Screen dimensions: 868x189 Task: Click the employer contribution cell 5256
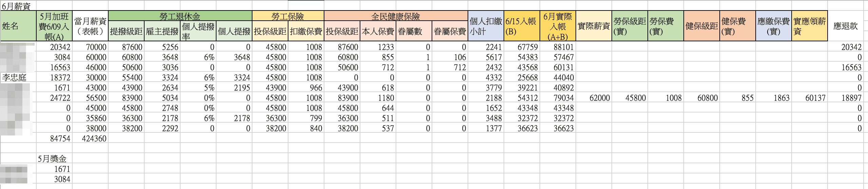click(x=162, y=47)
